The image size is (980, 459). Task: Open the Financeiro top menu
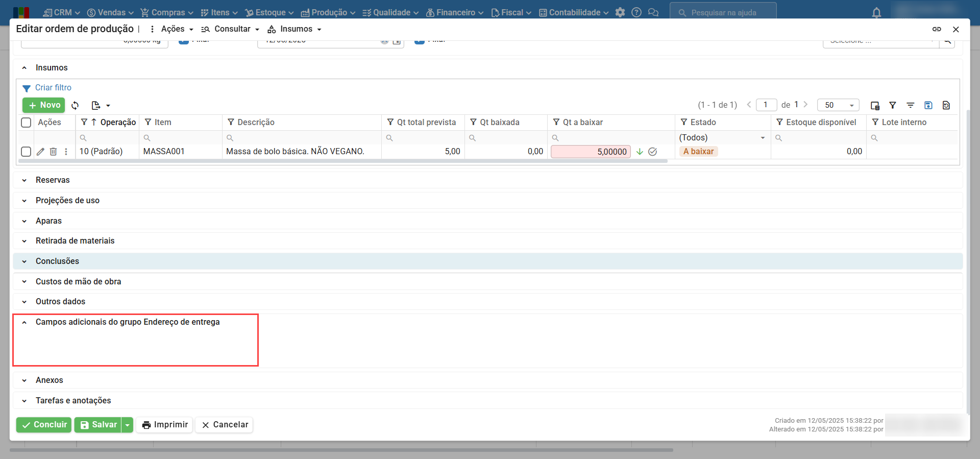455,12
